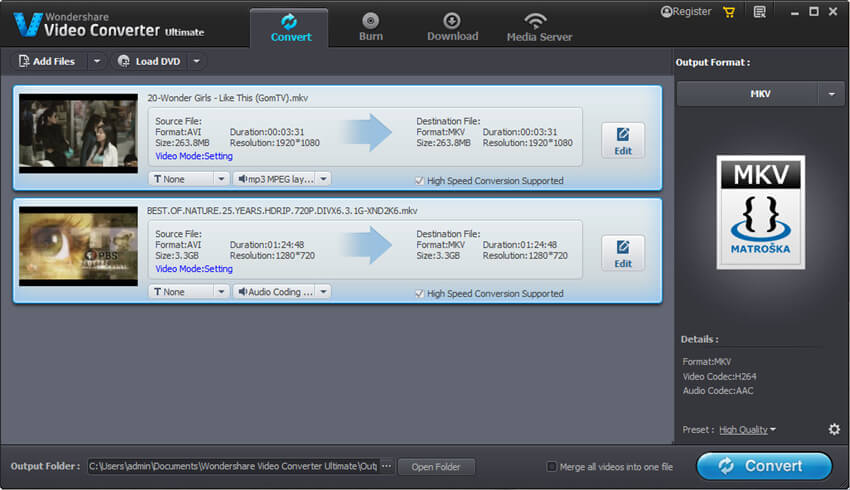
Task: Click the Wondershare V logo
Action: pyautogui.click(x=28, y=24)
